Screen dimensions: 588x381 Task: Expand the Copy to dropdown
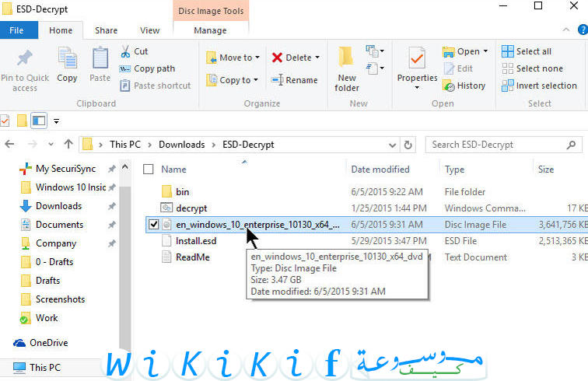(256, 80)
